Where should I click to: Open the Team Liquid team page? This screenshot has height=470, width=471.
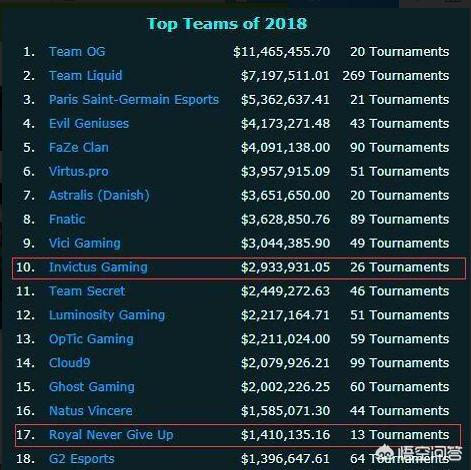click(85, 76)
